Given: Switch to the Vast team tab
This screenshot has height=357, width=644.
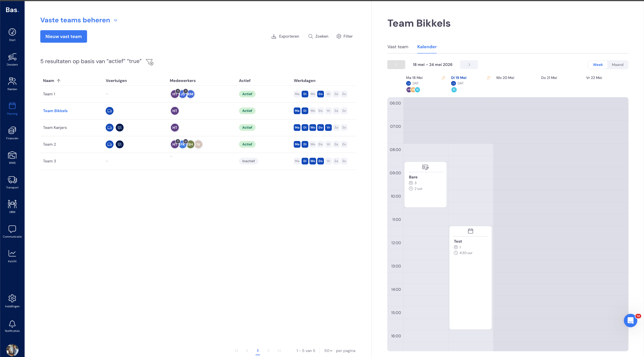Looking at the screenshot, I should 398,47.
